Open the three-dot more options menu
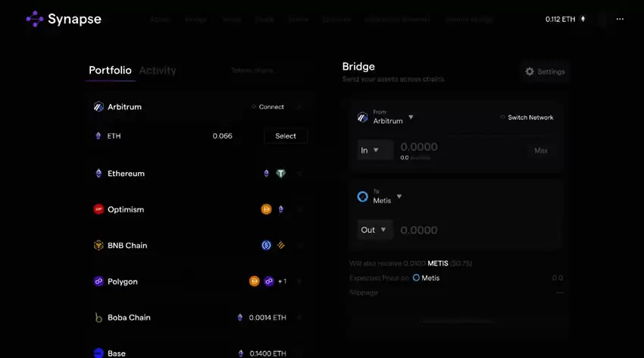644x358 pixels. pyautogui.click(x=620, y=19)
